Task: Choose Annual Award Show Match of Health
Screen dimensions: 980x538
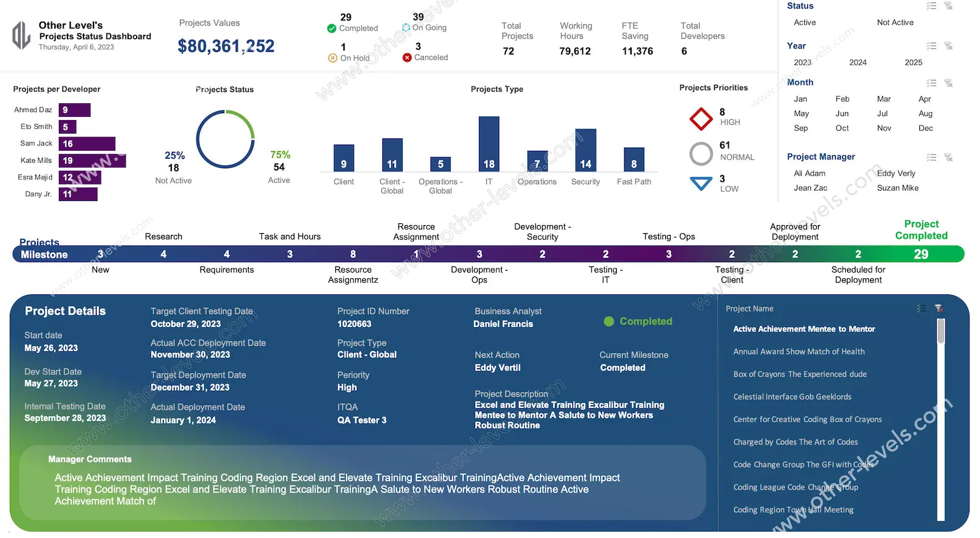Action: pyautogui.click(x=799, y=352)
